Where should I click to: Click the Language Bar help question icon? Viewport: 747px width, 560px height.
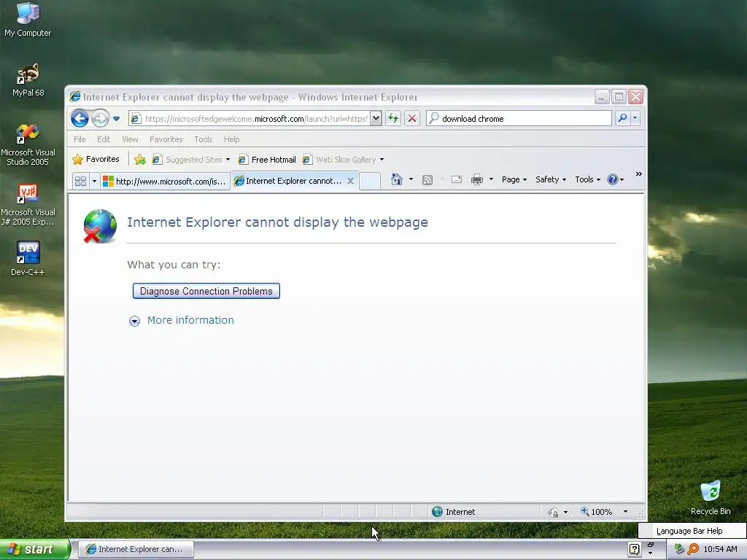pyautogui.click(x=634, y=550)
